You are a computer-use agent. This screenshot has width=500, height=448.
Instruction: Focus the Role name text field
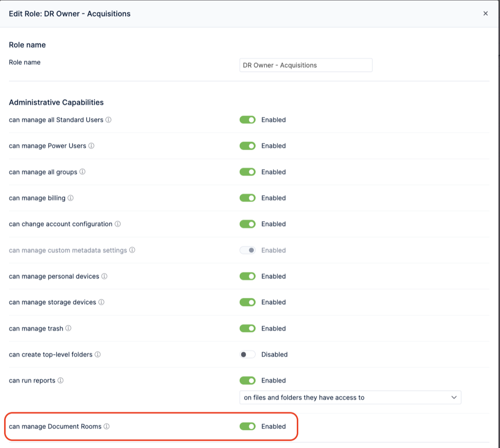(x=306, y=65)
